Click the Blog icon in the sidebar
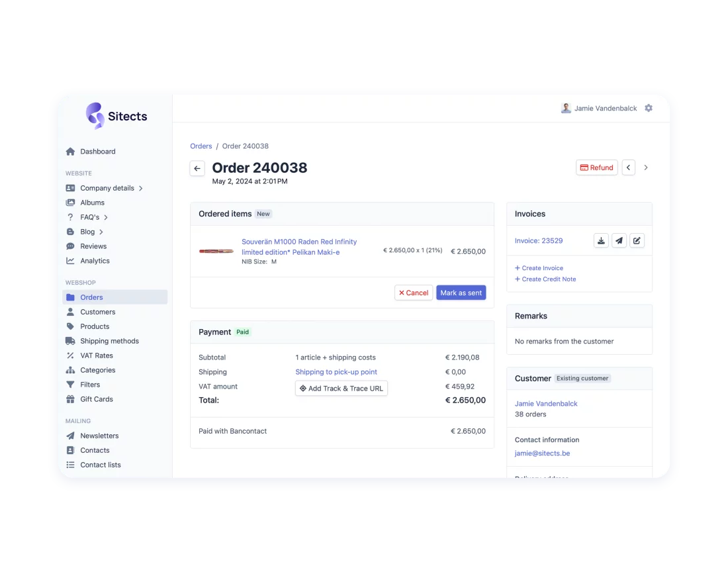This screenshot has height=572, width=728. [x=70, y=232]
